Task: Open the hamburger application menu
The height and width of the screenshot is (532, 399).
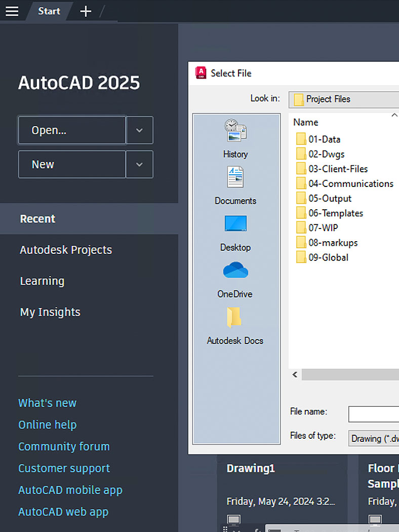Action: 12,11
